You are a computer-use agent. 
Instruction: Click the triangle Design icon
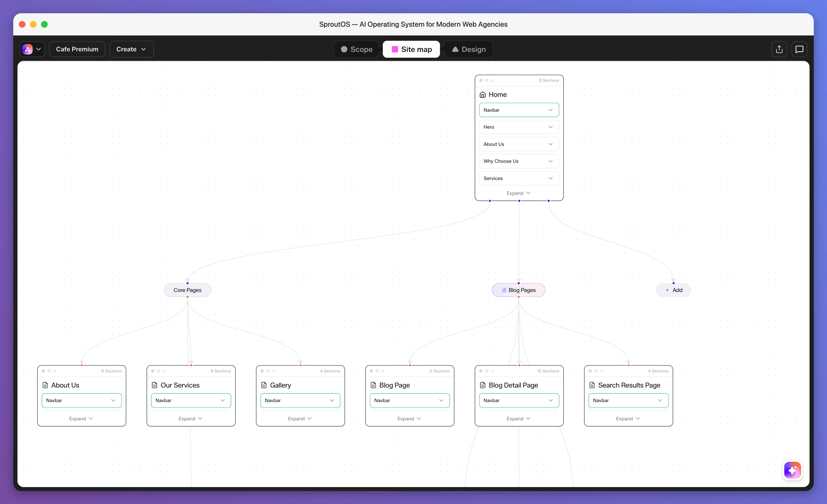coord(455,49)
